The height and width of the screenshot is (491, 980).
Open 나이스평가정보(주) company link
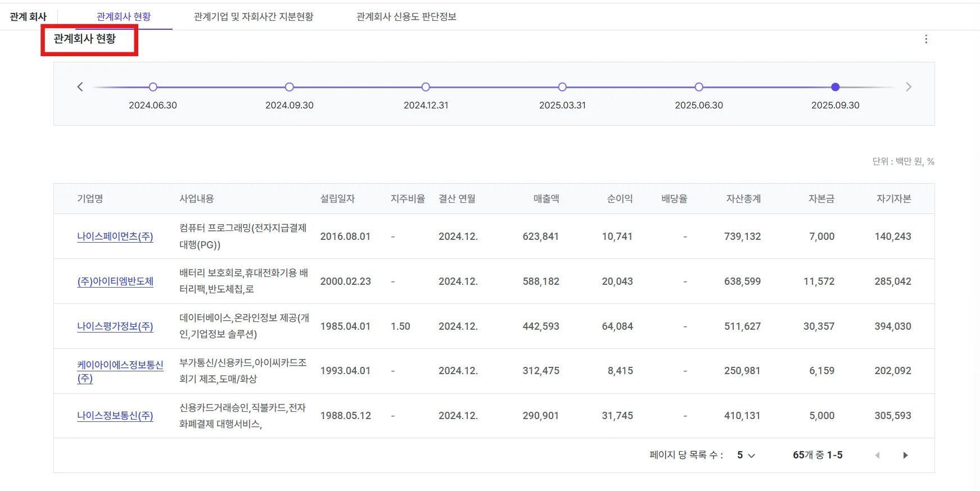(x=115, y=326)
